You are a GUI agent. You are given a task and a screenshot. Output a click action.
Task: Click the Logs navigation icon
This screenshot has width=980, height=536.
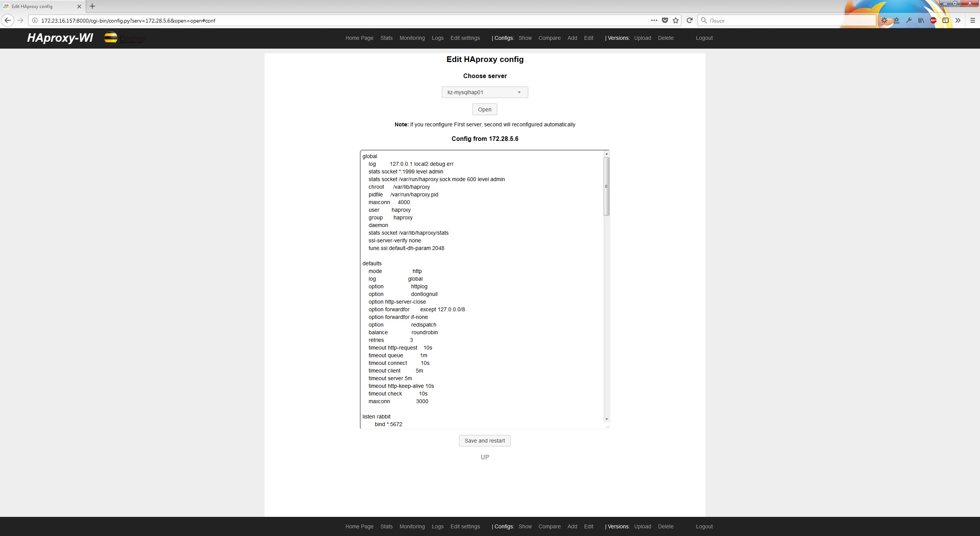[x=438, y=38]
